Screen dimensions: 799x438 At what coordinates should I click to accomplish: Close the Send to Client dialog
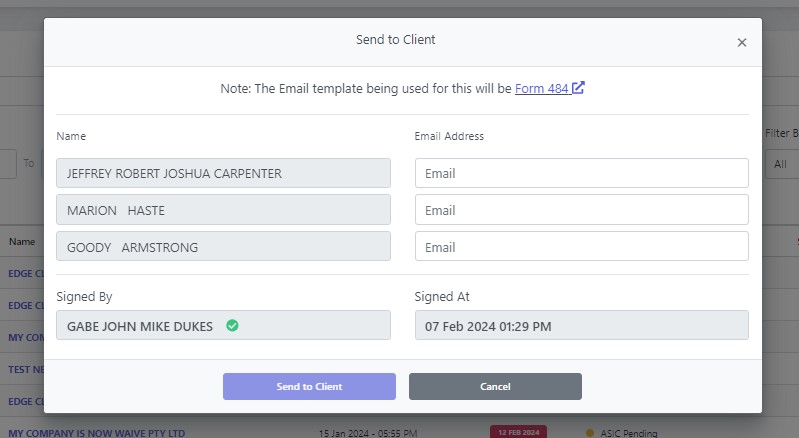(x=741, y=43)
